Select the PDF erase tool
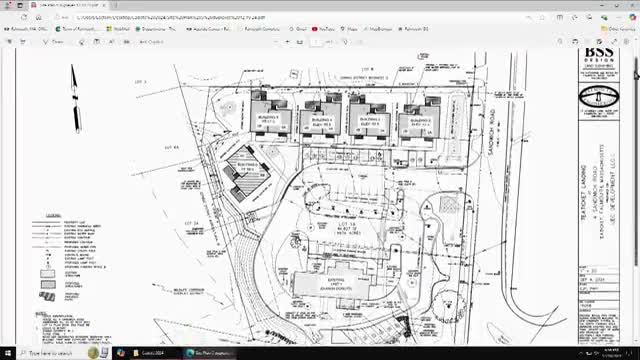The image size is (640, 360). tap(82, 42)
